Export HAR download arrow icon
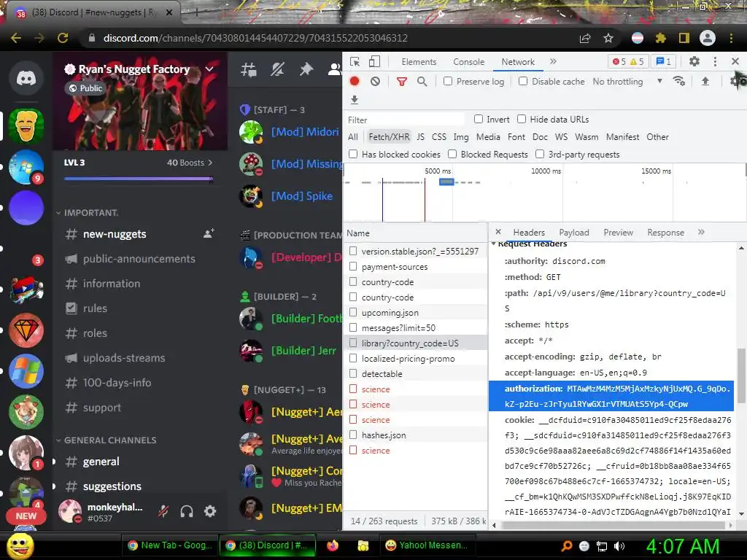747x560 pixels. [354, 100]
